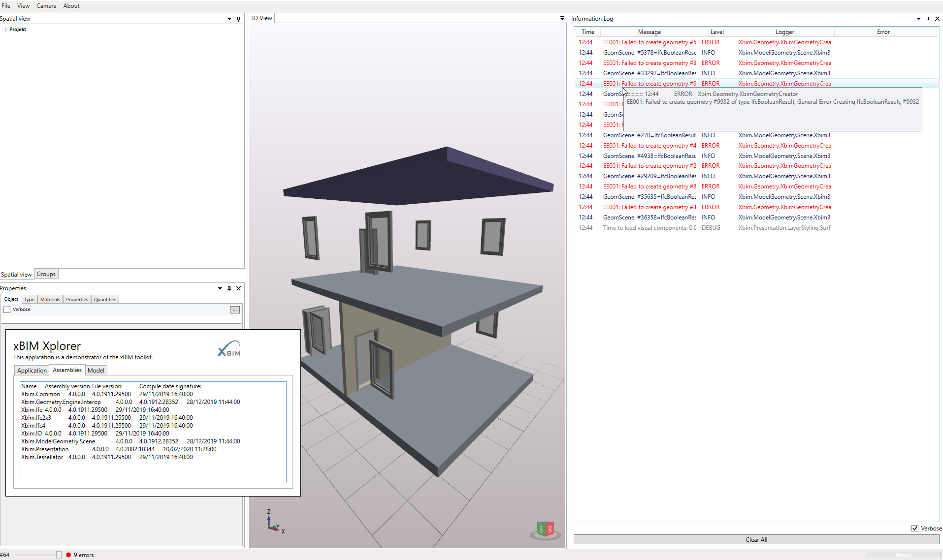
Task: Open Properties panel options dropdown
Action: [x=220, y=288]
